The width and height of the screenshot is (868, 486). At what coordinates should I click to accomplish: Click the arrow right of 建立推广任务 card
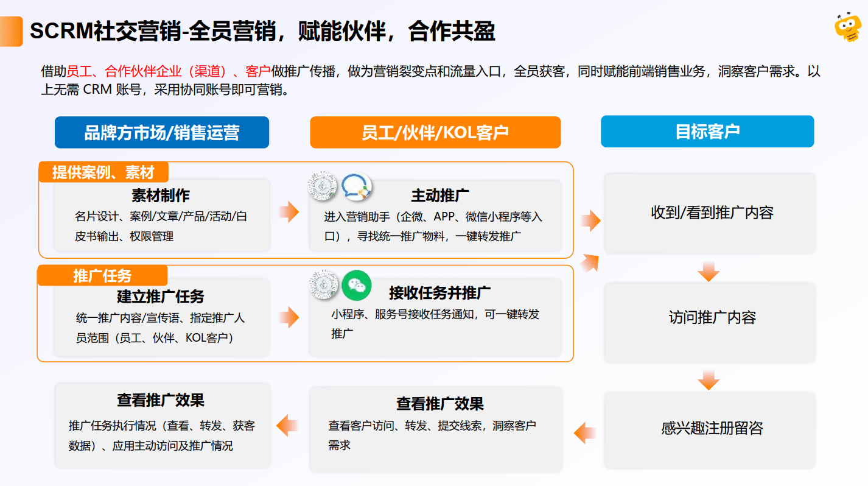[x=289, y=317]
